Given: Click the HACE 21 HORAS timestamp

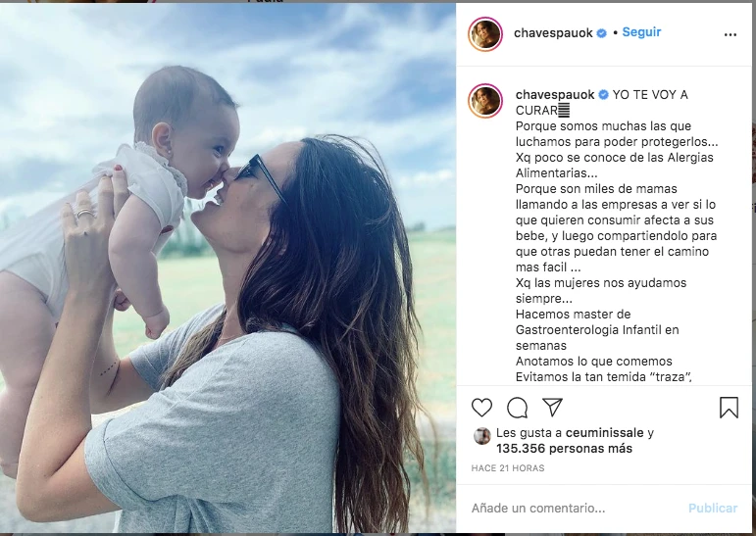Looking at the screenshot, I should pyautogui.click(x=508, y=468).
